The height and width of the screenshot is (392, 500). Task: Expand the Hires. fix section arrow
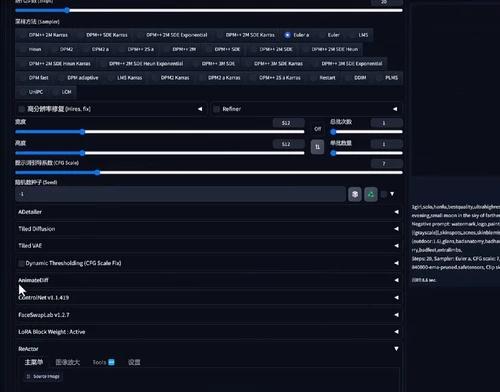pos(200,109)
